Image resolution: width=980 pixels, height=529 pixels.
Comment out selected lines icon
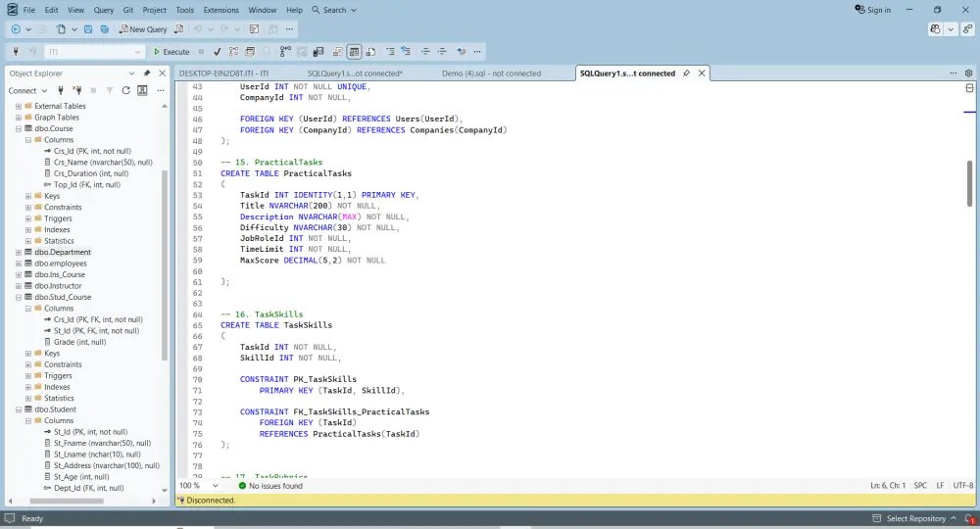(390, 52)
